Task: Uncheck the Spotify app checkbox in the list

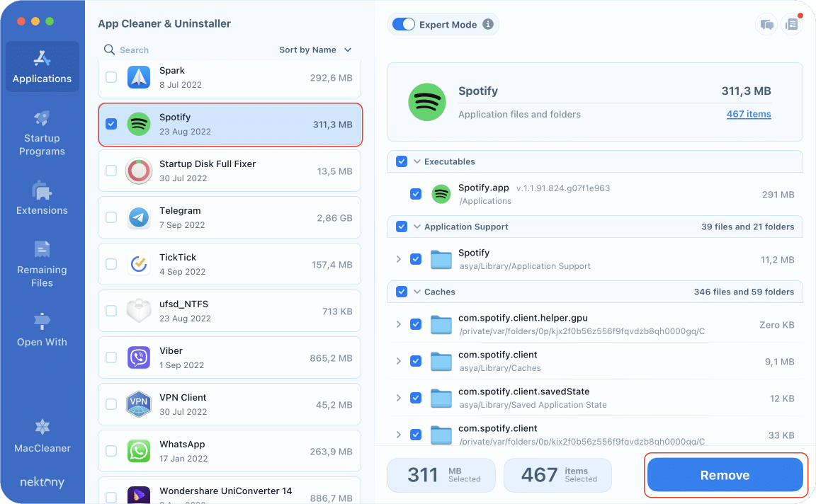Action: pos(111,124)
